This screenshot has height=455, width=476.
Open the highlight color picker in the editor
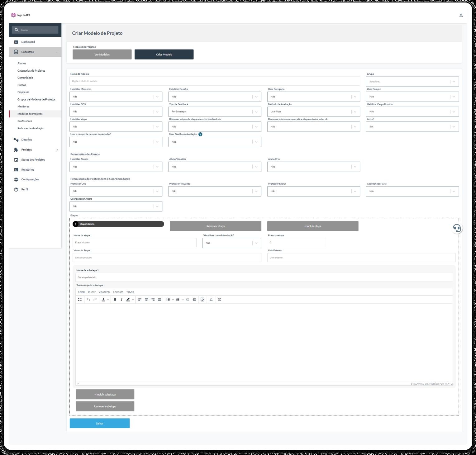tap(128, 300)
